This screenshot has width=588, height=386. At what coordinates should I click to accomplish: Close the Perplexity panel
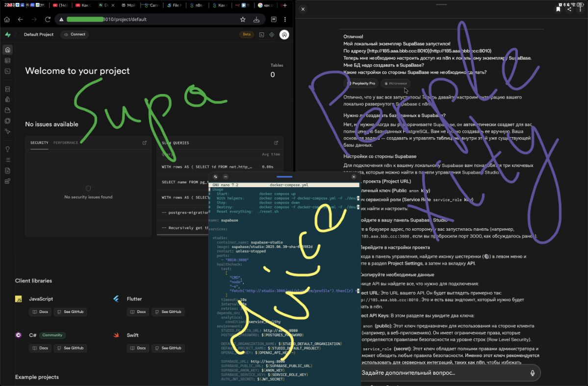tap(303, 9)
